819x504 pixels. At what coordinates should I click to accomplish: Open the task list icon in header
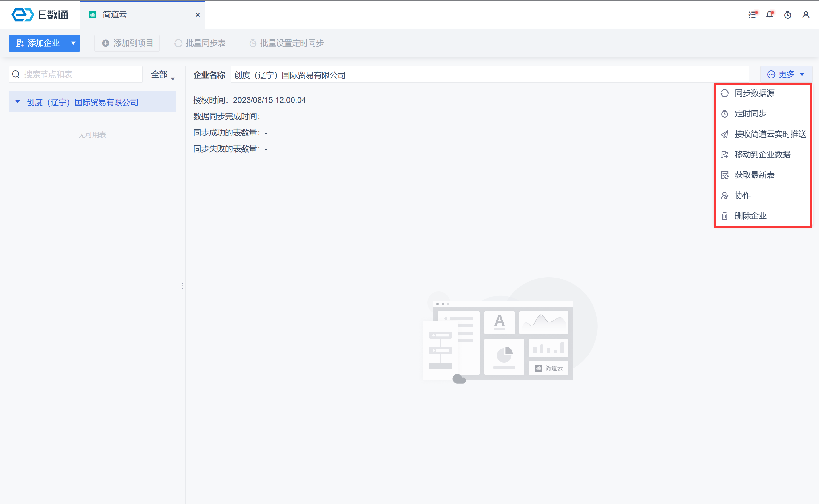point(752,15)
